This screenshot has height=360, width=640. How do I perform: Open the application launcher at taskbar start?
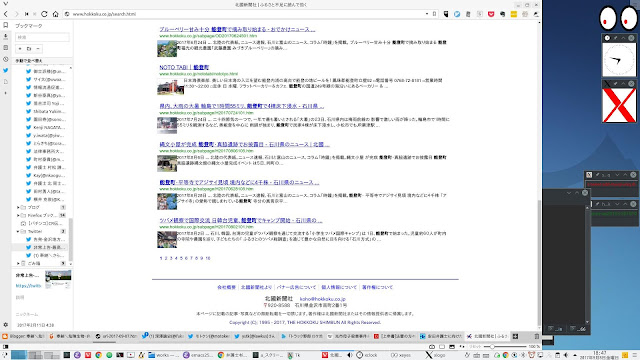4,355
